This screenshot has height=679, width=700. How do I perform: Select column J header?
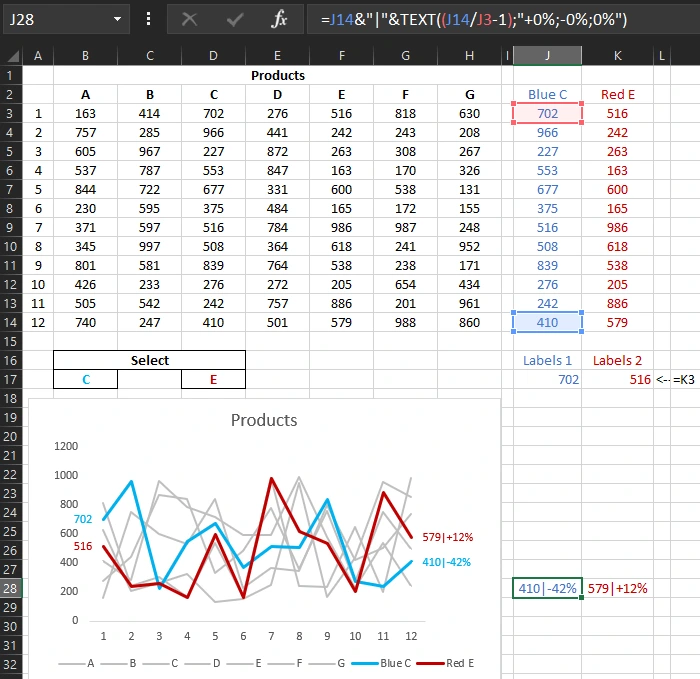547,56
